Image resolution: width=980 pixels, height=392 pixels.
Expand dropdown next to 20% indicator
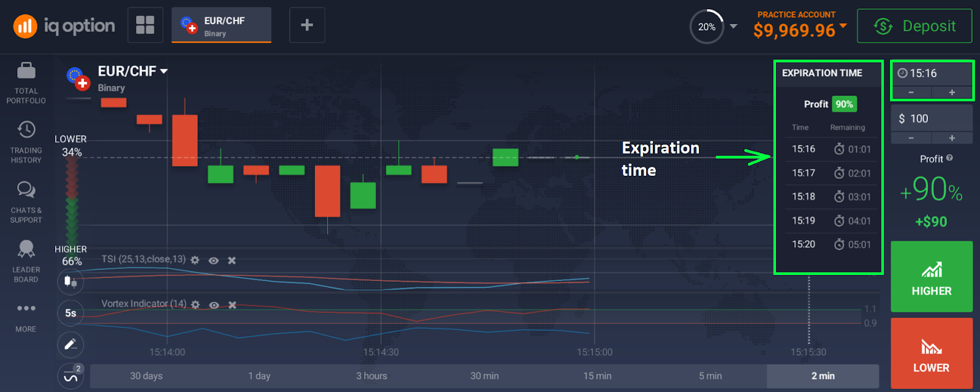[x=734, y=26]
